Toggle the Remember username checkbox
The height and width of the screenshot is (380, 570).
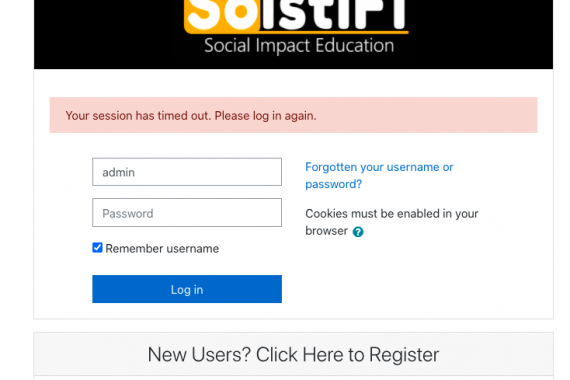pos(97,248)
